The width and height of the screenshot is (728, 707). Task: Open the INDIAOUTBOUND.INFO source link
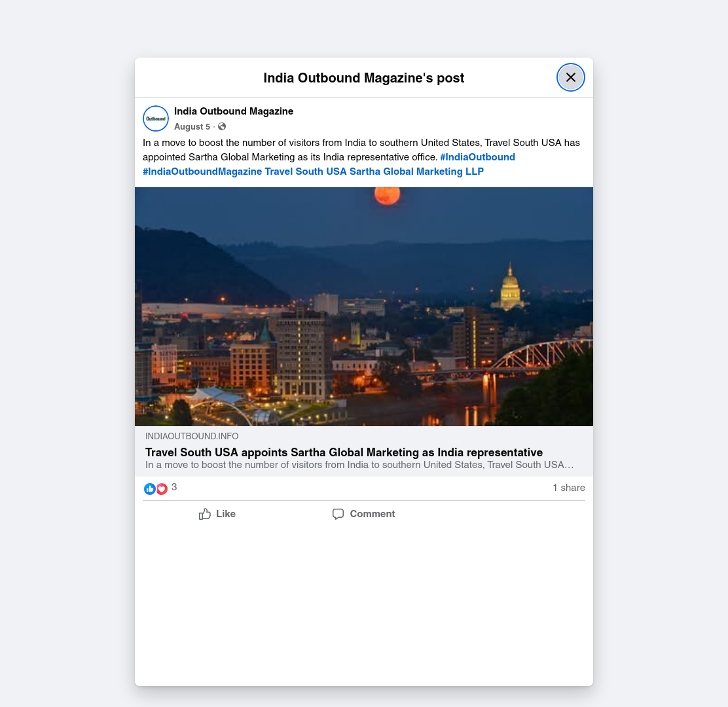[x=192, y=437]
